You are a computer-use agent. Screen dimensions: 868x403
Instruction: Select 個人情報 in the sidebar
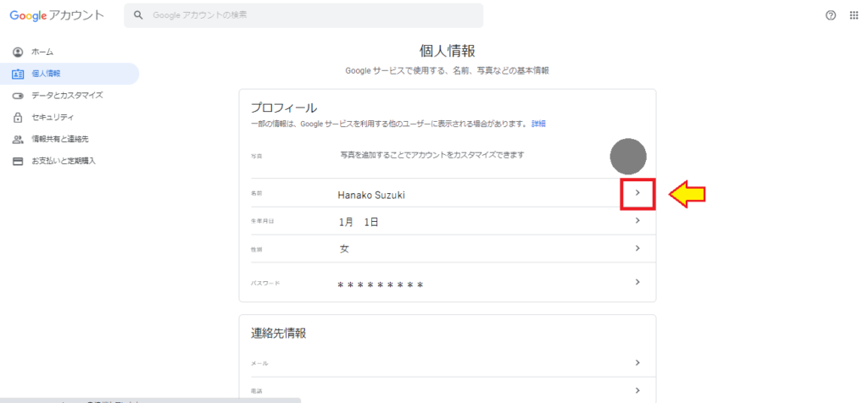click(46, 74)
